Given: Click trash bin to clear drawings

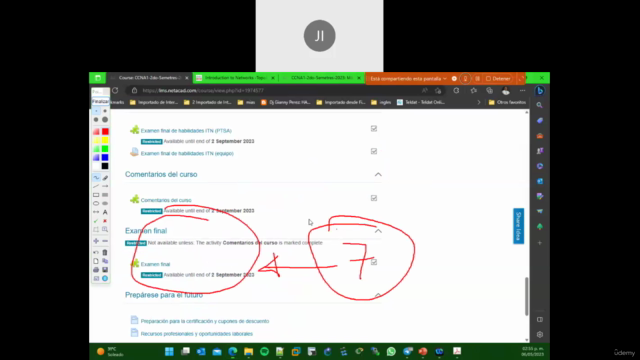Looking at the screenshot, I should click(x=105, y=252).
